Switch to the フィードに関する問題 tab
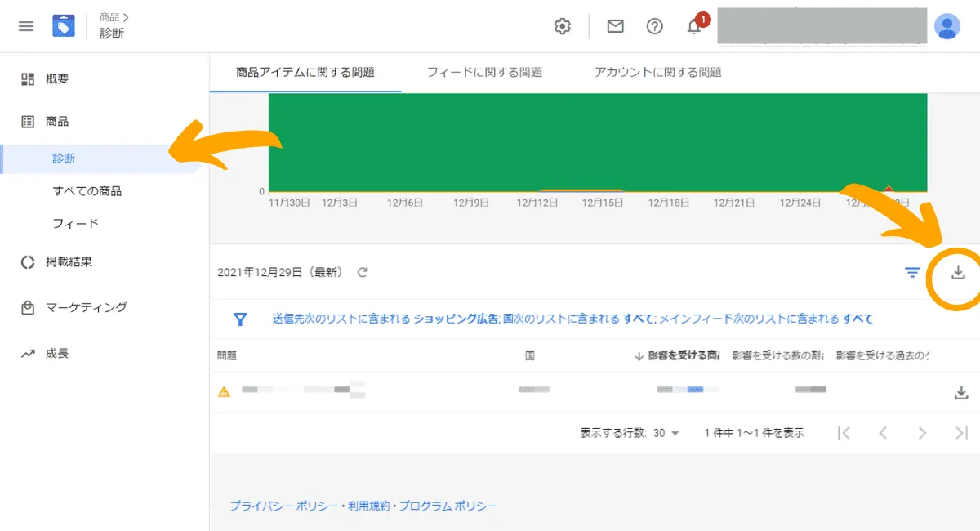 point(484,73)
